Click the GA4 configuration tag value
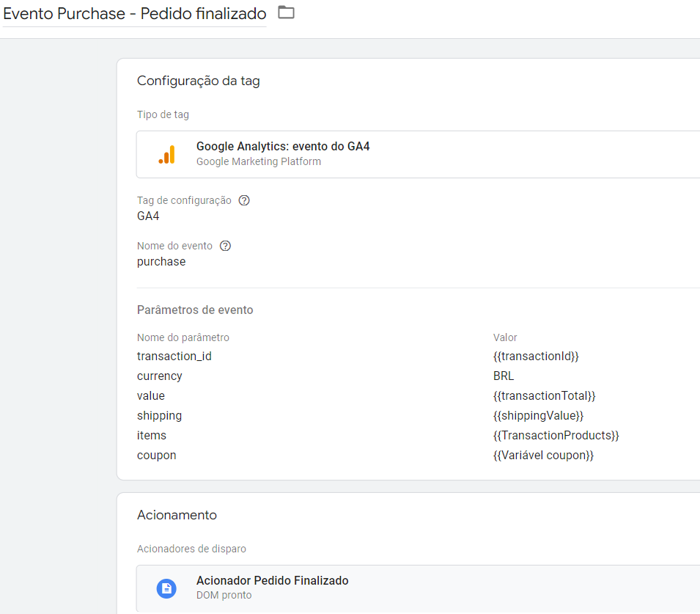The image size is (700, 614). (x=148, y=216)
